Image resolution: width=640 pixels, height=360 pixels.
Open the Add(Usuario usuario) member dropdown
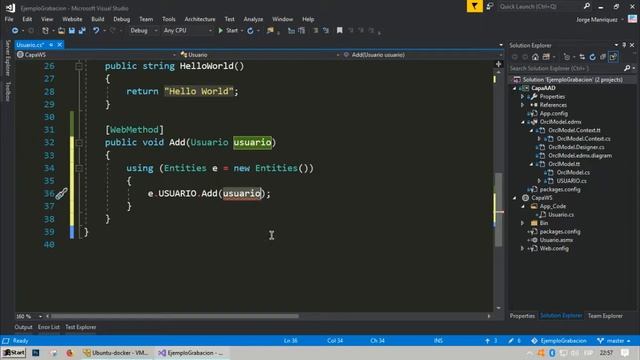(x=422, y=55)
